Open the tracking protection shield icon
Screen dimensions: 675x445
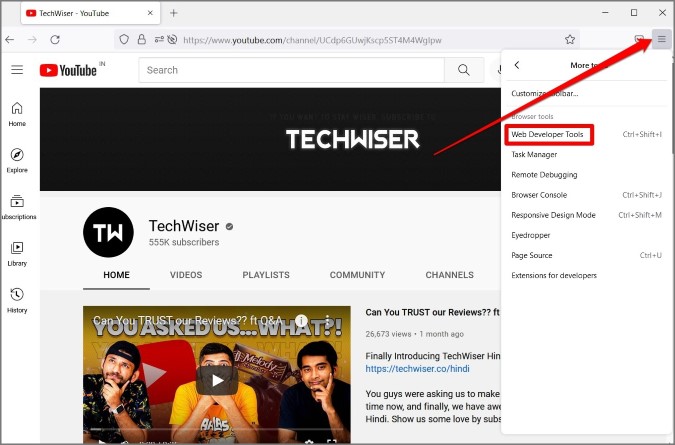[x=124, y=40]
